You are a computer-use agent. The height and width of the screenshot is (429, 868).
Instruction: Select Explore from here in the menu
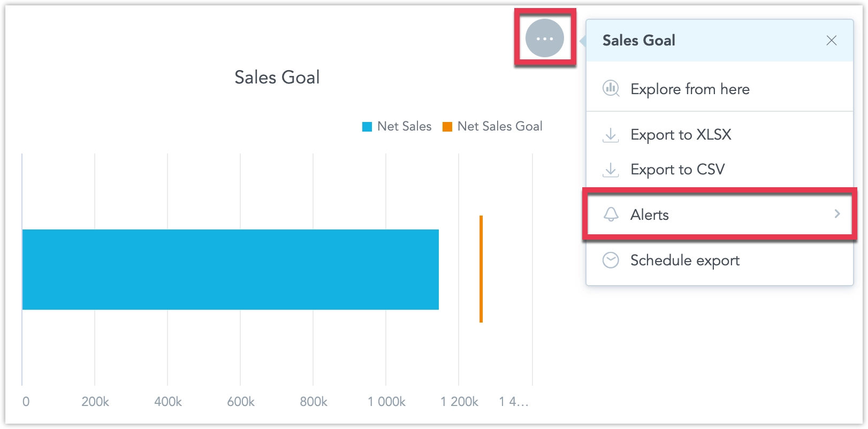(690, 89)
